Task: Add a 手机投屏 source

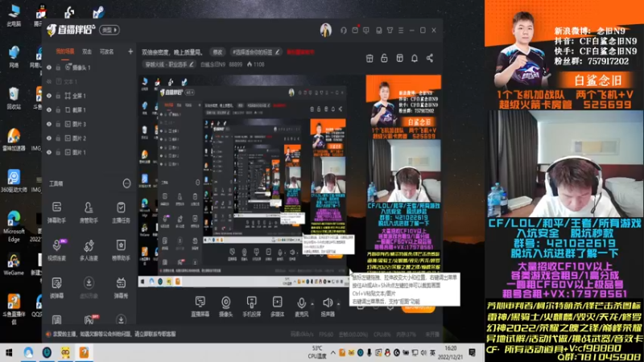Action: tap(251, 306)
